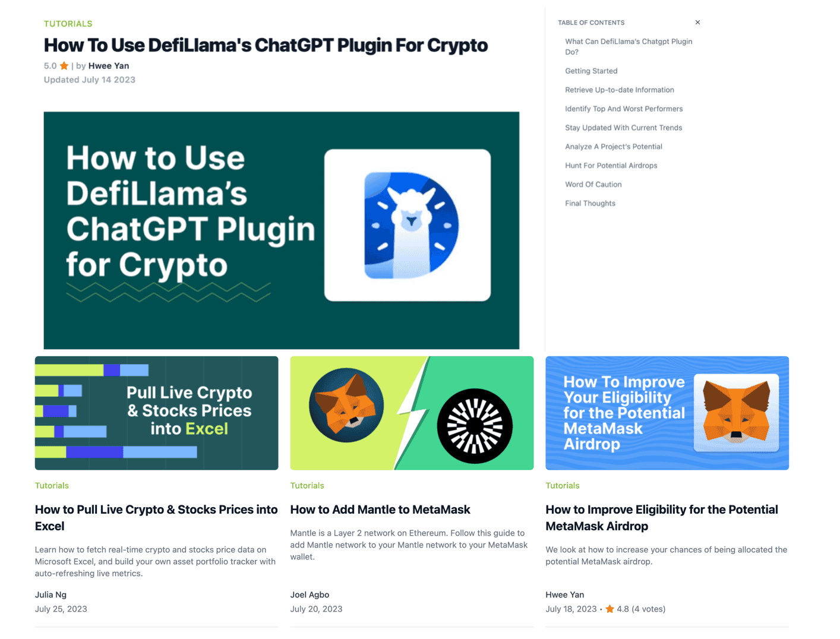Go to Retrieve Up-to-date Information section
The width and height of the screenshot is (840, 639).
click(x=620, y=90)
